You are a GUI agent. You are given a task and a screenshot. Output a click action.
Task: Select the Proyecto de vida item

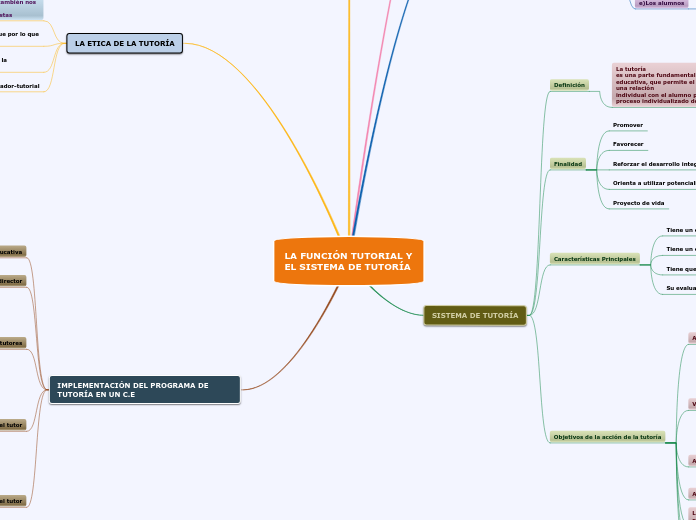638,203
